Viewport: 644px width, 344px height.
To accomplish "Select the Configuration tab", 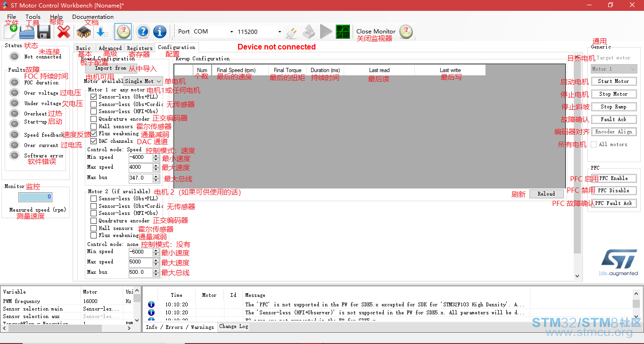I will 177,47.
